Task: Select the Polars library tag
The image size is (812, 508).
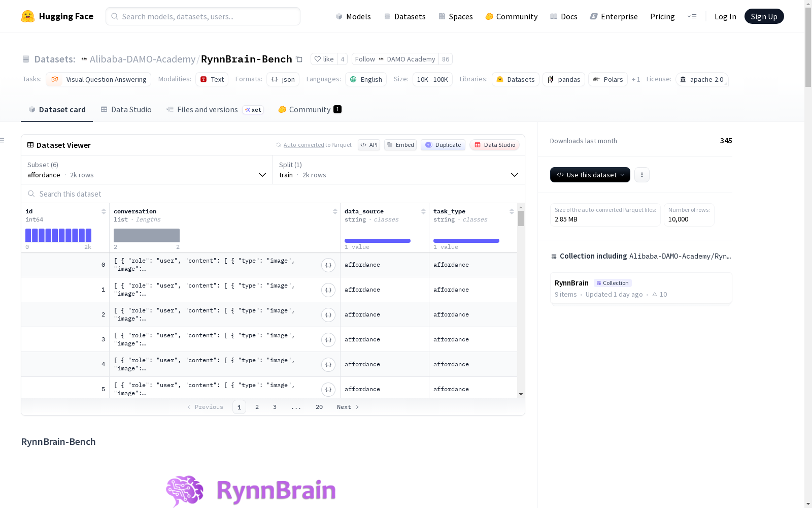Action: pyautogui.click(x=607, y=79)
